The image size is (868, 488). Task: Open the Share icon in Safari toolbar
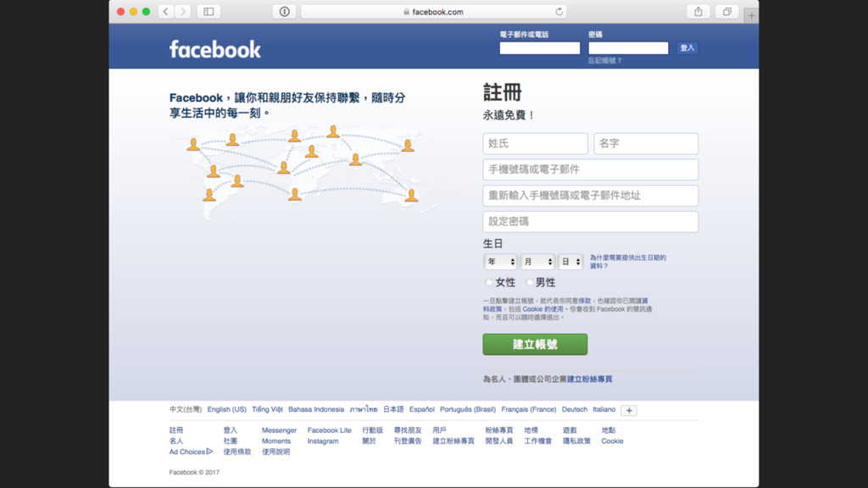click(698, 12)
